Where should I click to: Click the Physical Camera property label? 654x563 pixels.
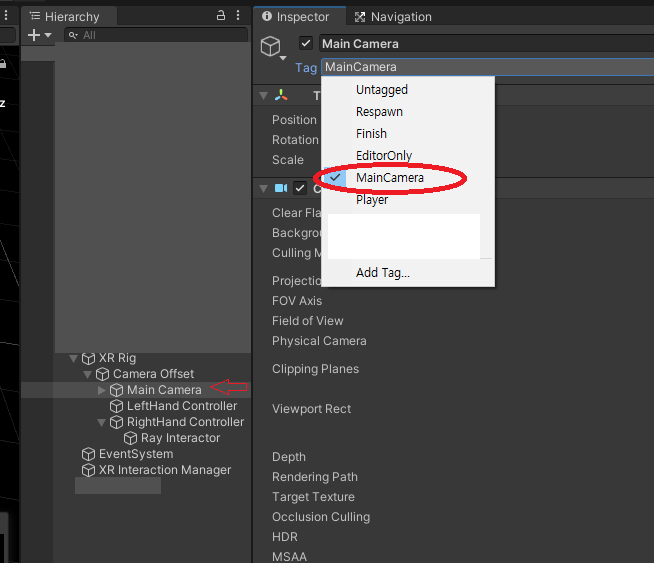pyautogui.click(x=319, y=341)
